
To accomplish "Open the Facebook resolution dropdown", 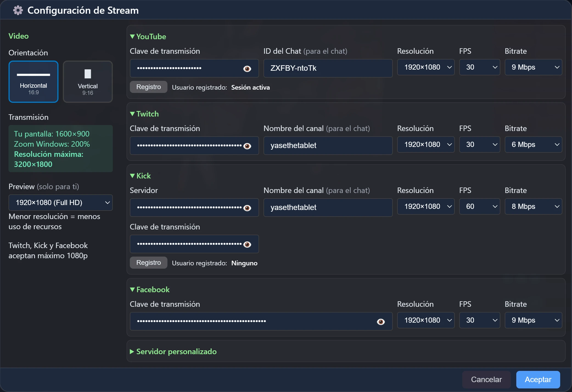I will (426, 320).
